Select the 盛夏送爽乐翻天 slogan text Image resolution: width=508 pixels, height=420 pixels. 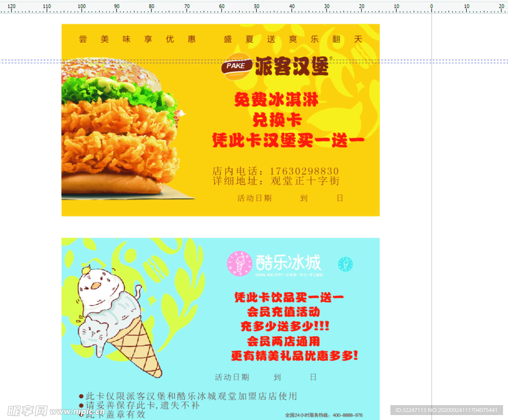[x=293, y=39]
